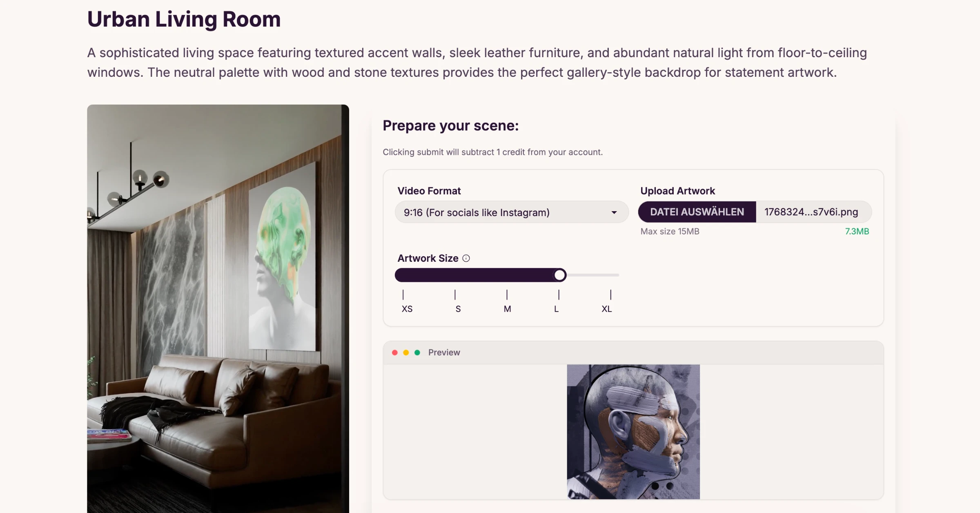The image size is (980, 513).
Task: Pick the M size marker label
Action: tap(507, 309)
